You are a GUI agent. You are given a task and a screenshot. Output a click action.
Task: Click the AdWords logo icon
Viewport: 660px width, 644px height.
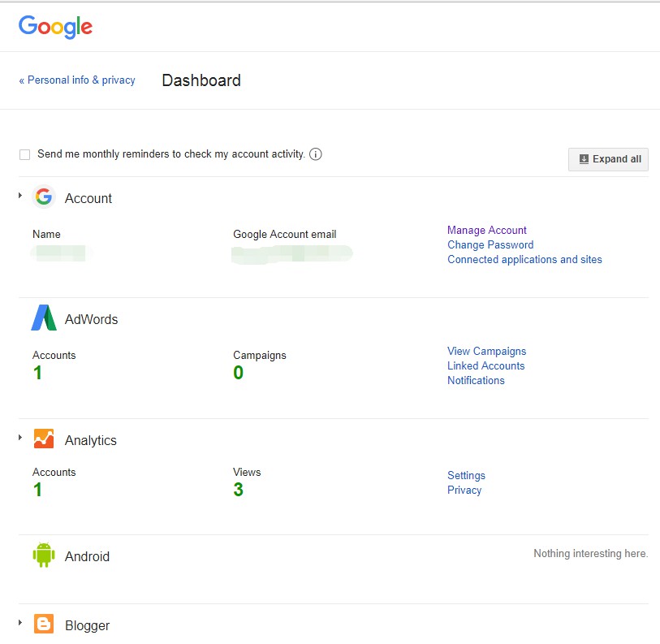pyautogui.click(x=44, y=318)
